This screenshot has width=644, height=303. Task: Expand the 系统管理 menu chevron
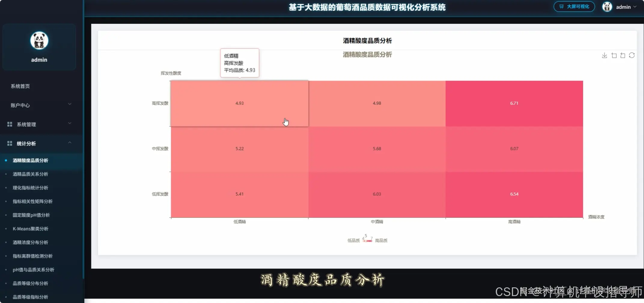coord(70,123)
